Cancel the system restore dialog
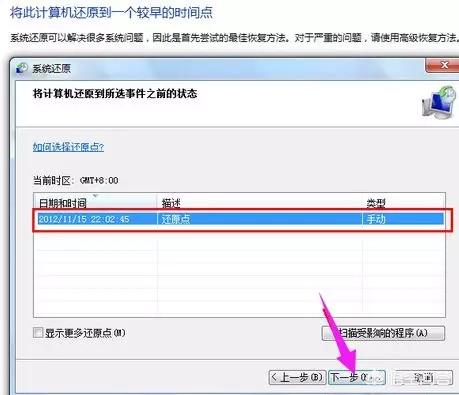459x395 pixels. point(424,377)
